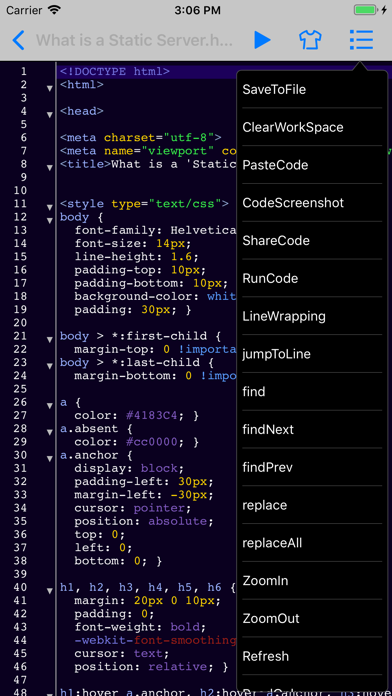Click 'line-height: 1.6;' line
Screen dimensions: 392x696
click(137, 257)
